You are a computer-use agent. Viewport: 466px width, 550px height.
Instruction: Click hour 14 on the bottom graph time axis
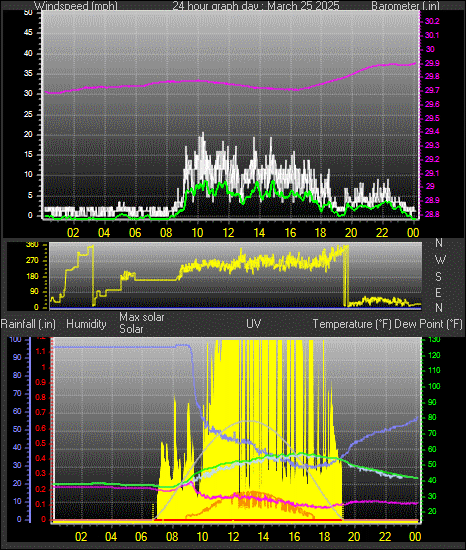point(263,537)
